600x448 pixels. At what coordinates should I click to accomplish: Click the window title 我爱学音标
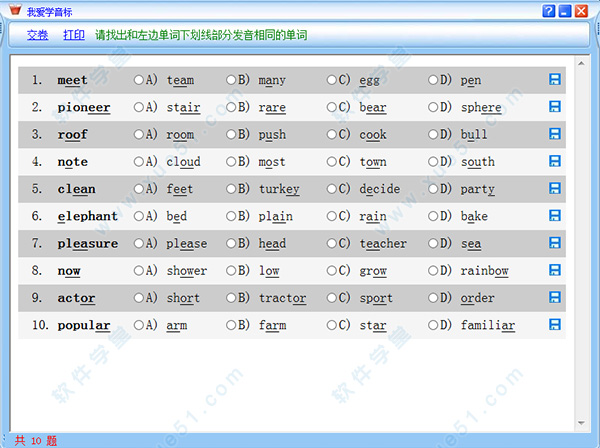click(50, 12)
